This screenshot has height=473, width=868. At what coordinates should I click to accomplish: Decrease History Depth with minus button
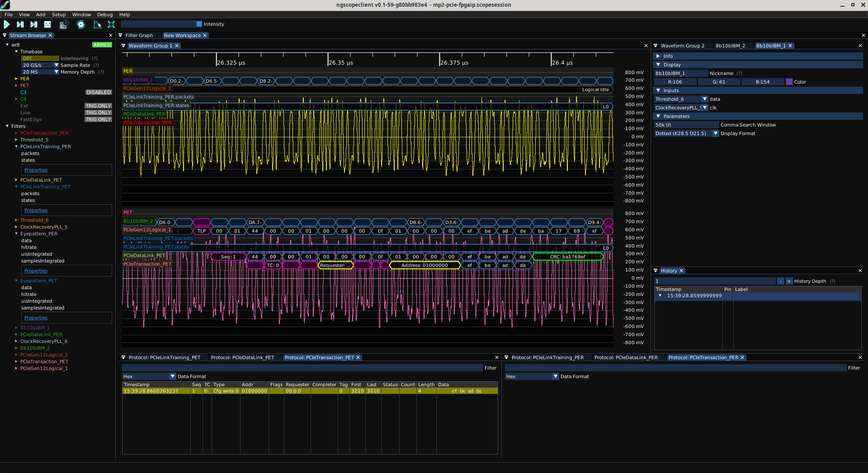coord(780,281)
